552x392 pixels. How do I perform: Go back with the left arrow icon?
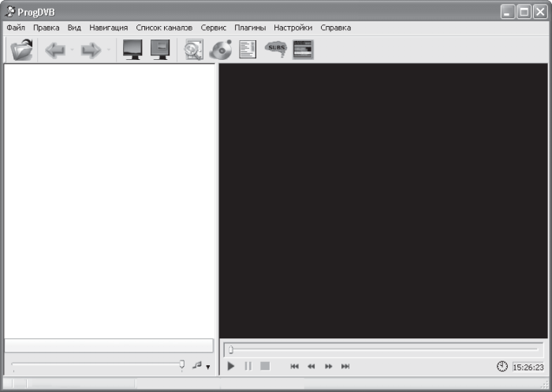coord(55,50)
